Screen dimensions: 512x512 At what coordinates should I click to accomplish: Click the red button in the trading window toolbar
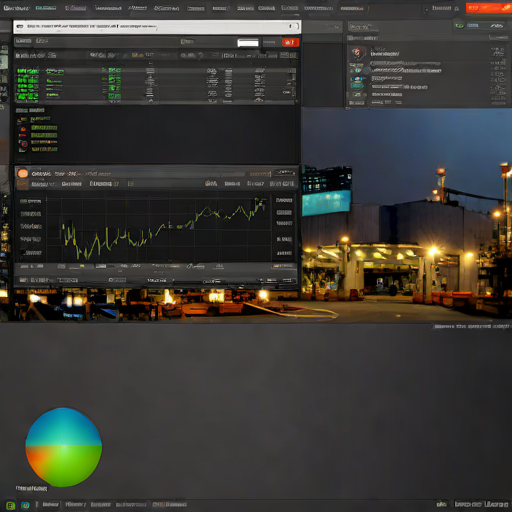290,42
